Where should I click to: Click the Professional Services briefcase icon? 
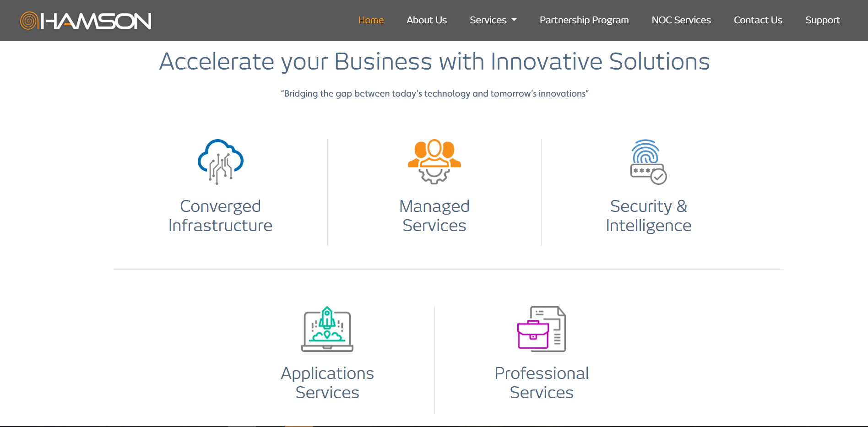tap(542, 329)
